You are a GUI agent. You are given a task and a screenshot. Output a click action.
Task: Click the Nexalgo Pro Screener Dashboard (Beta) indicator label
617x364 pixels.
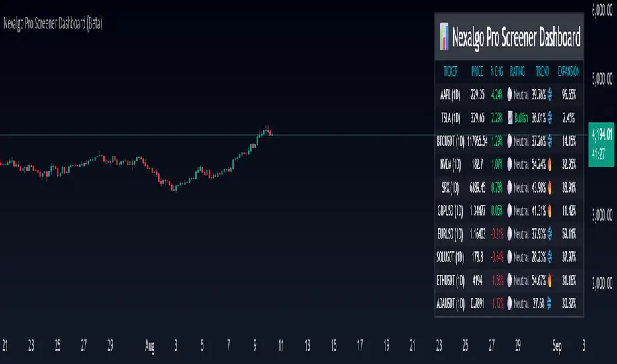53,24
